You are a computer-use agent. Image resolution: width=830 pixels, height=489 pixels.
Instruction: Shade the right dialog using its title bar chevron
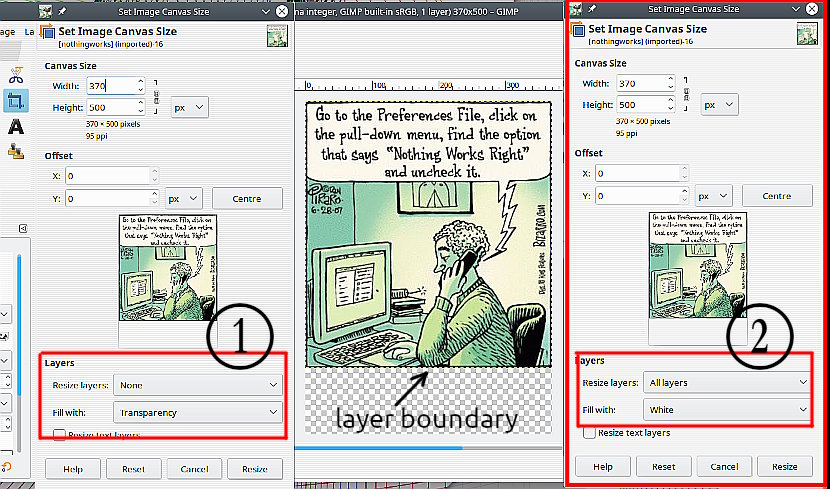tap(795, 8)
